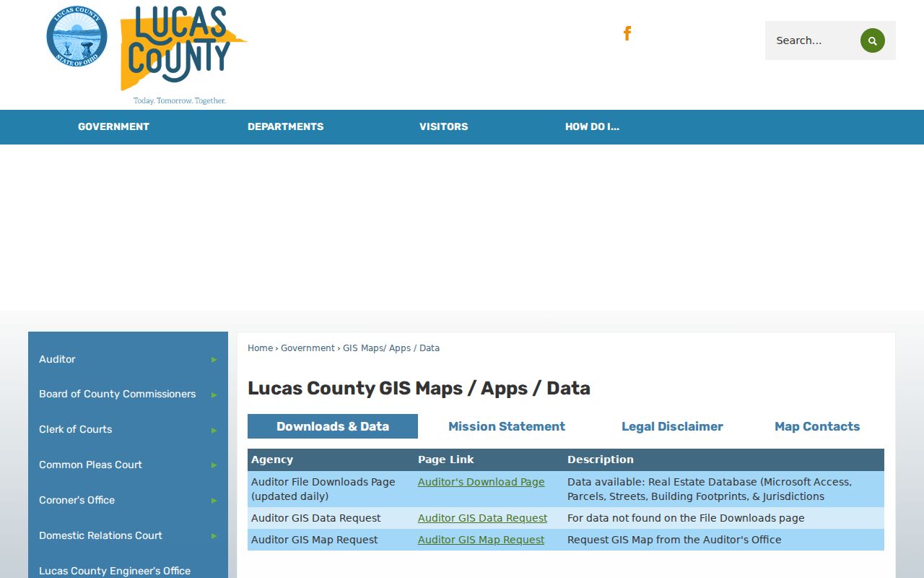Click the green search magnifier button
The height and width of the screenshot is (578, 924).
[x=872, y=40]
